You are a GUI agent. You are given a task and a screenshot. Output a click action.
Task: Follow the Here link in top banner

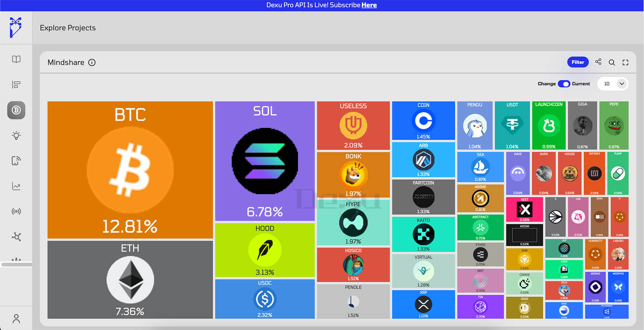[369, 5]
